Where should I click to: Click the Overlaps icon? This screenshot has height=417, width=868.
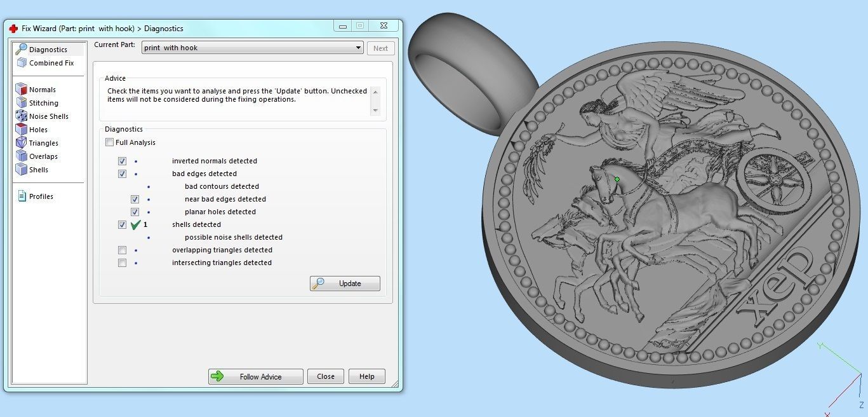click(x=22, y=156)
